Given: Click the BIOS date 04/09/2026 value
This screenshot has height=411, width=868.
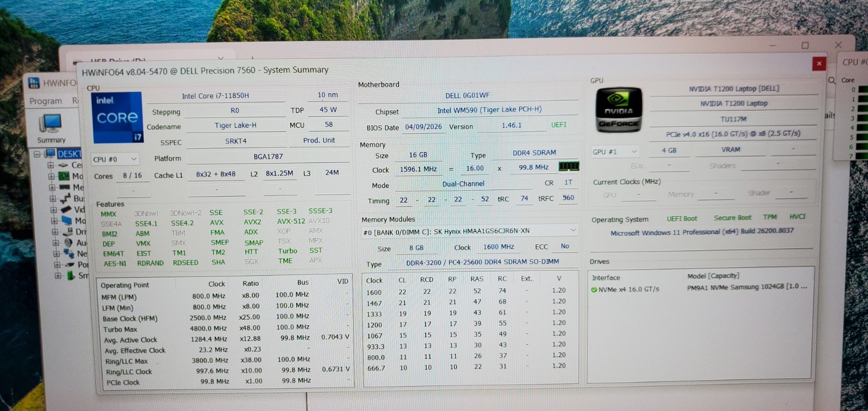Looking at the screenshot, I should (x=423, y=127).
